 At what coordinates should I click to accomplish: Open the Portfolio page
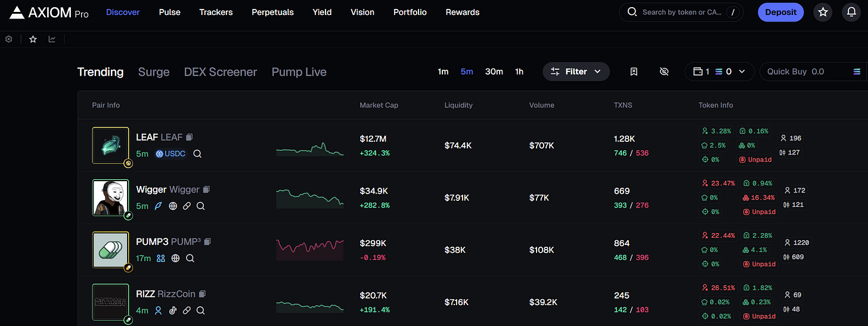coord(410,12)
